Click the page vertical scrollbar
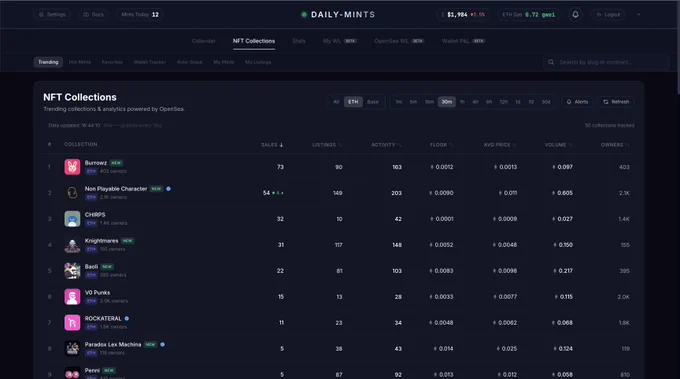This screenshot has height=379, width=680. pos(678,47)
